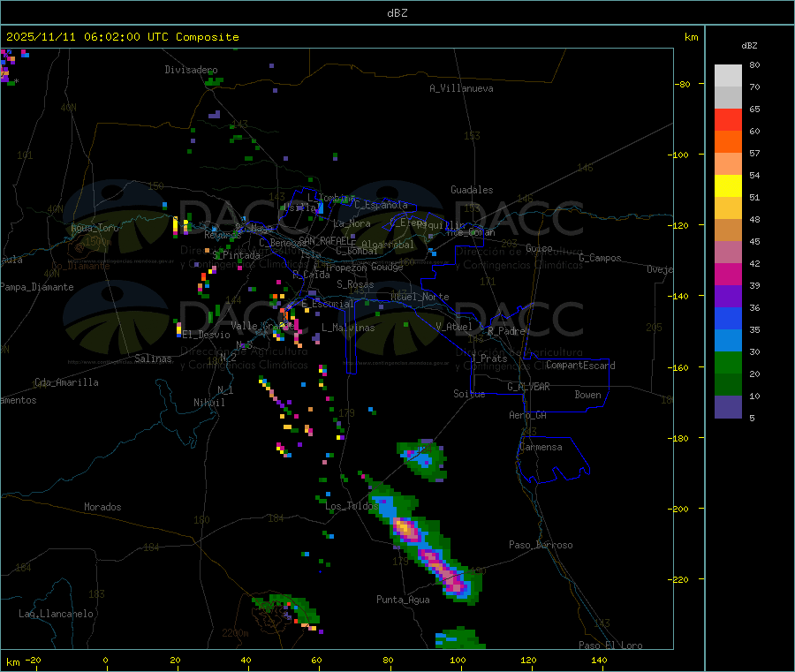Click the Soitue map label
The image size is (795, 672).
[x=469, y=394]
